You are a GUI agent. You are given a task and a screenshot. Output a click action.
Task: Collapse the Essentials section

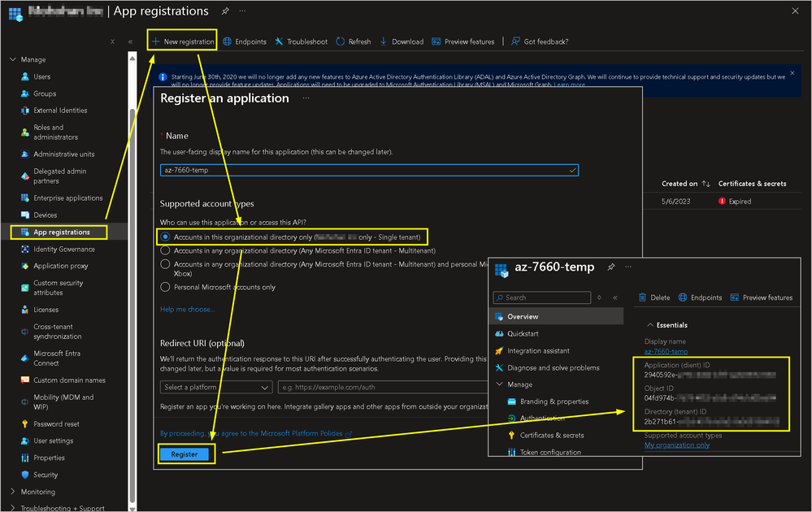tap(650, 325)
